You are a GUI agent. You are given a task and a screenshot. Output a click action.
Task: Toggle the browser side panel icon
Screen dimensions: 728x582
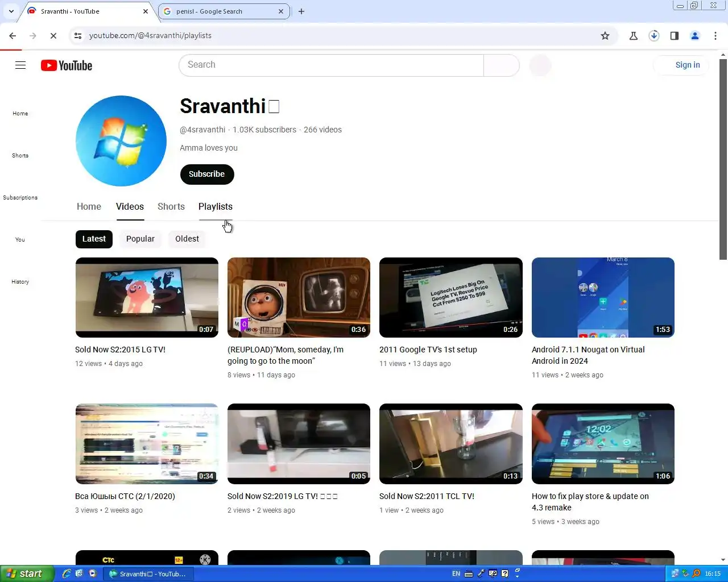[x=675, y=35]
